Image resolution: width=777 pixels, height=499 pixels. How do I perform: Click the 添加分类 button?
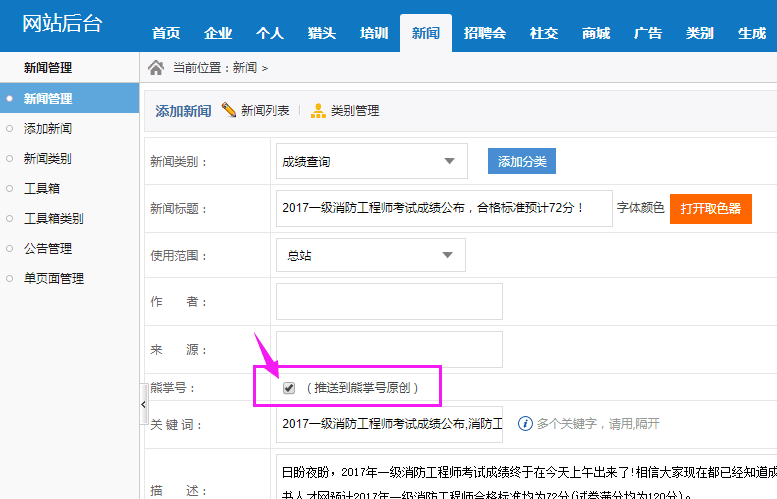coord(522,161)
